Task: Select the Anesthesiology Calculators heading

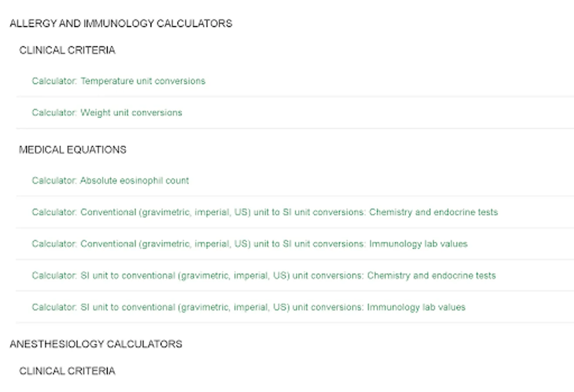Action: [x=96, y=344]
